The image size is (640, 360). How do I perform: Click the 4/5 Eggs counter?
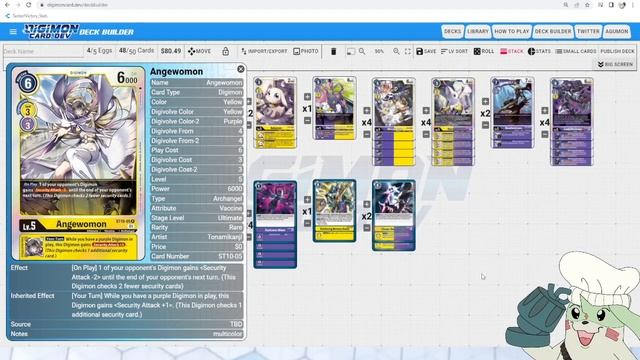(99, 51)
